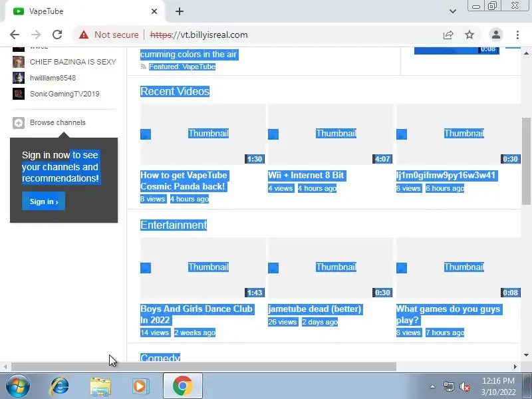This screenshot has width=532, height=399.
Task: Open the Chrome three-dot menu
Action: (x=517, y=35)
